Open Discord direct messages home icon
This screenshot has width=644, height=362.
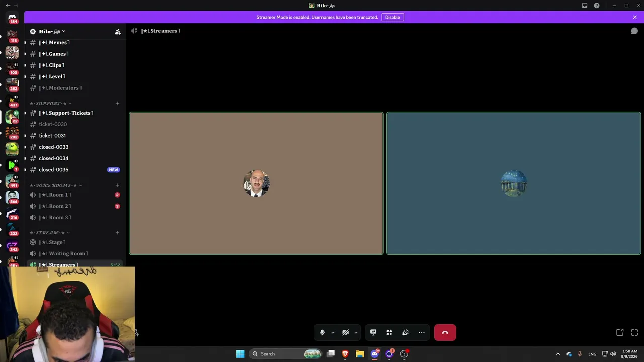[12, 18]
